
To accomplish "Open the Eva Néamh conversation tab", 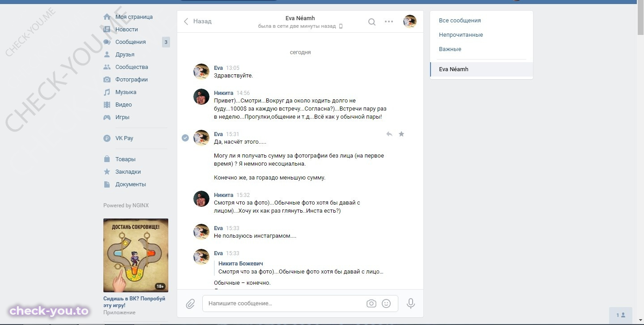I will point(481,69).
